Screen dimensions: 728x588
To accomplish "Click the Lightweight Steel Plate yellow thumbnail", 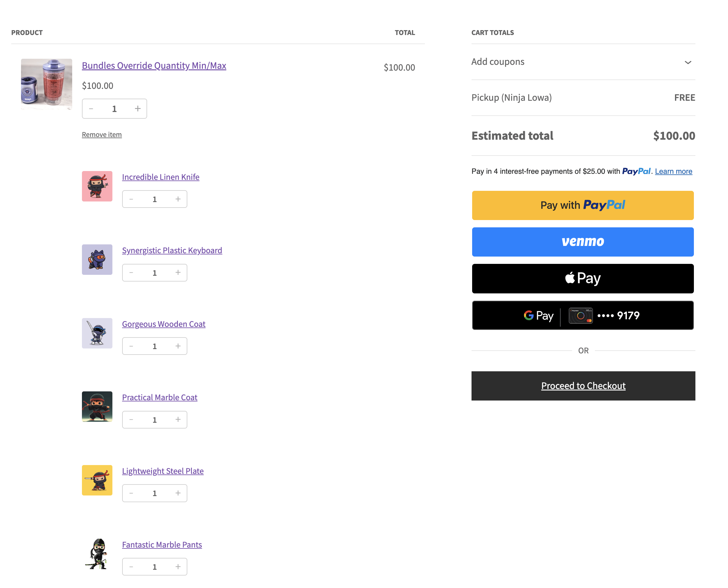I will tap(97, 480).
